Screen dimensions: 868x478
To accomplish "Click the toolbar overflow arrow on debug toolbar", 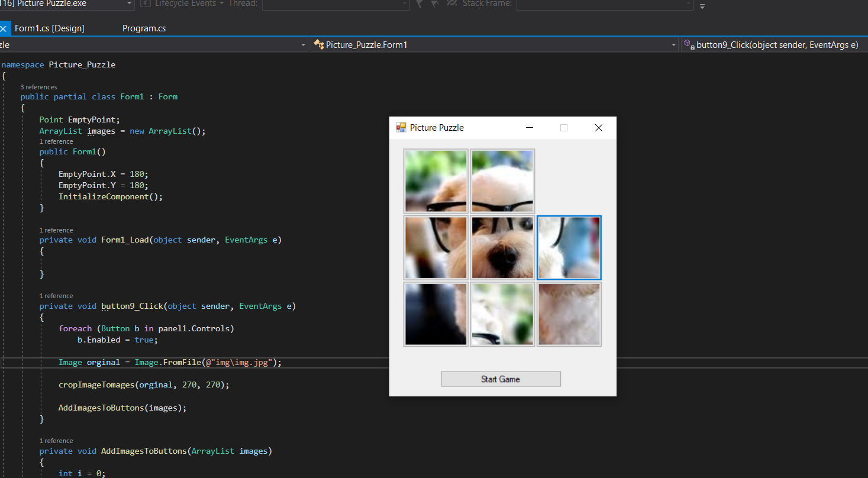I will tap(702, 5).
